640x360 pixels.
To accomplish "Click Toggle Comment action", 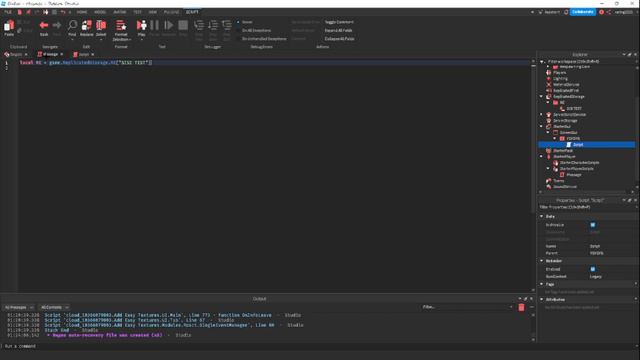I will tap(339, 22).
